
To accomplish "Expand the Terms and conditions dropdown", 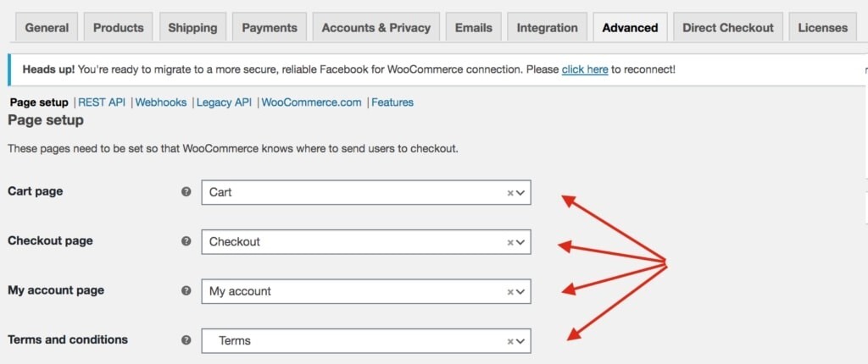I will point(521,341).
